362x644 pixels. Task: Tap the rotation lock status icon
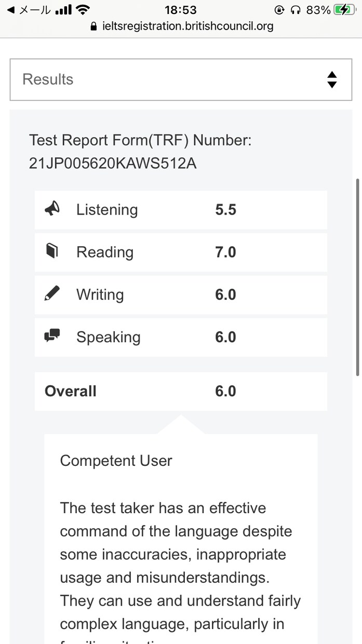pyautogui.click(x=280, y=9)
